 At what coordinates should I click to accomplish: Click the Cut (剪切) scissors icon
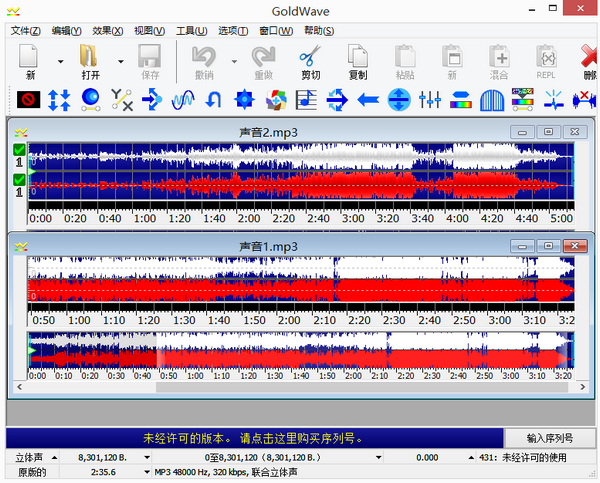(x=310, y=56)
